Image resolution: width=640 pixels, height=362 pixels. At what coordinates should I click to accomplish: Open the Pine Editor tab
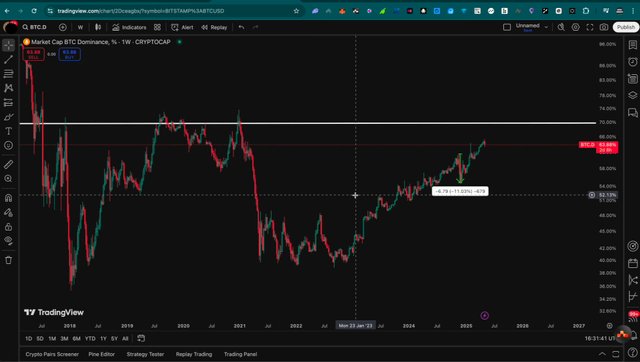102,354
